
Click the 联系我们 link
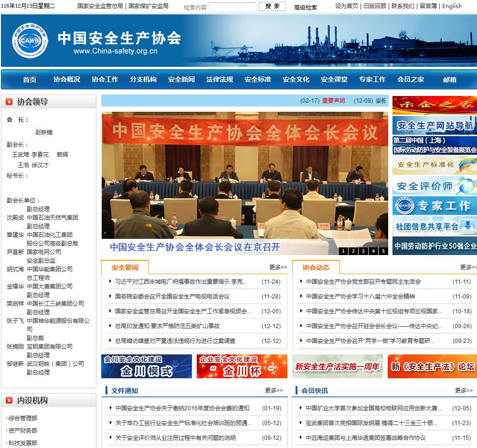(x=403, y=6)
